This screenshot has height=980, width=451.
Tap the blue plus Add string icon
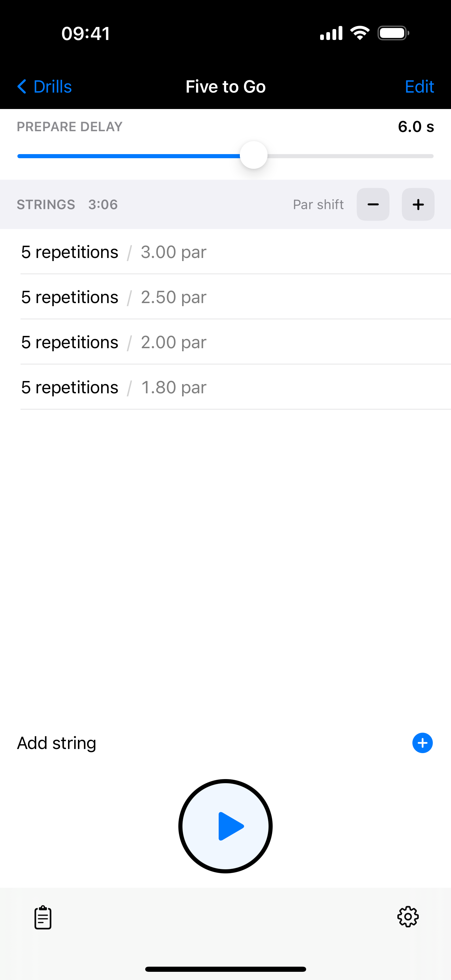coord(422,743)
